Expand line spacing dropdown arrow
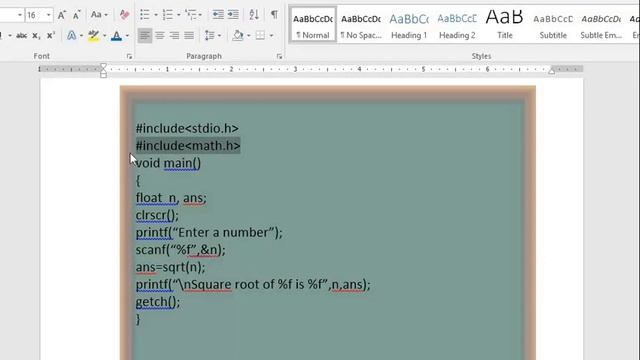 [220, 36]
